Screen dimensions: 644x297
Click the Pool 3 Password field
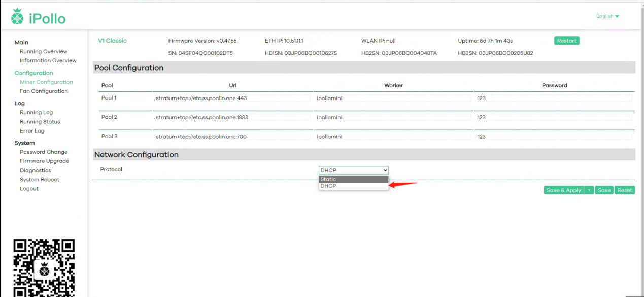pyautogui.click(x=554, y=137)
